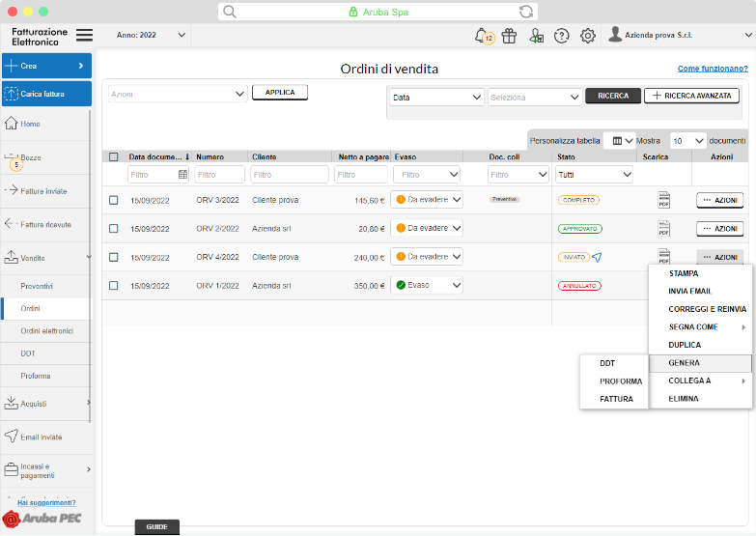Viewport: 756px width, 536px height.
Task: Open Fatture ricevute in the sidebar
Action: coord(44,224)
